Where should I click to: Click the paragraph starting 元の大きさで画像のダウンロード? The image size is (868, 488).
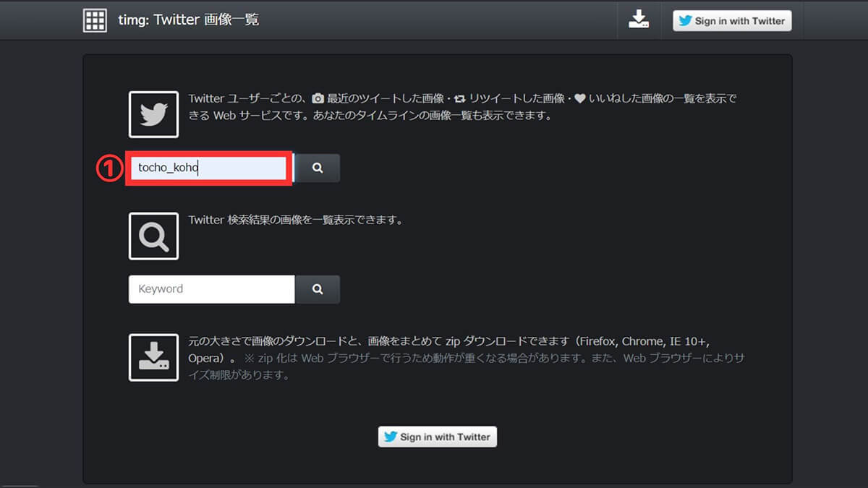click(x=467, y=358)
